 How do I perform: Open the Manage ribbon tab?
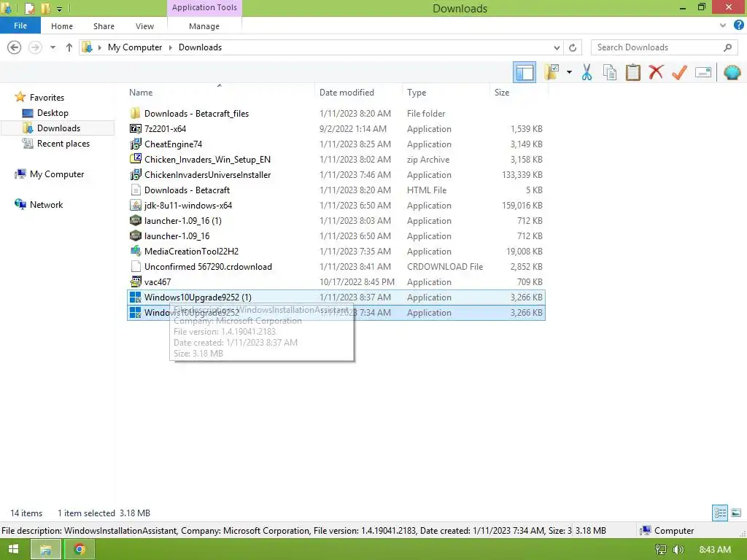[x=204, y=26]
